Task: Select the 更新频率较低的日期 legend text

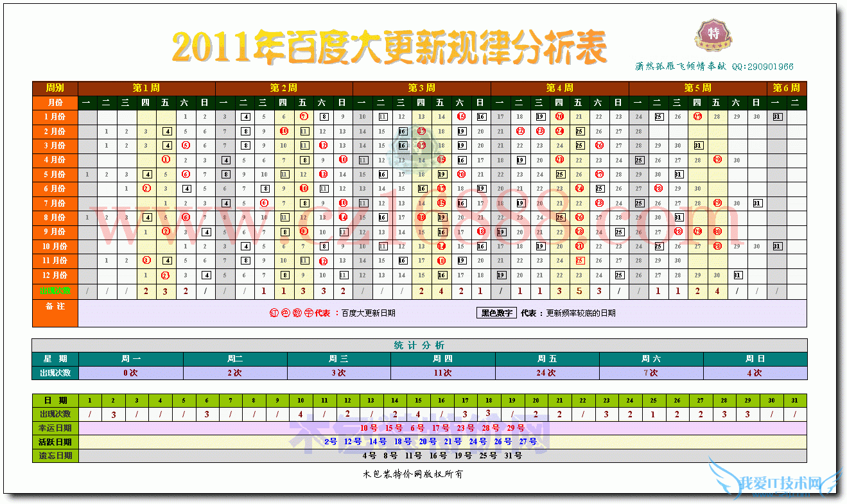Action: [581, 313]
